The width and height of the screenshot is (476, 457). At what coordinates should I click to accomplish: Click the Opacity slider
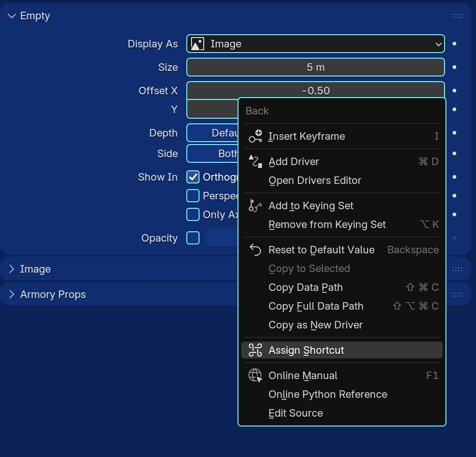222,238
